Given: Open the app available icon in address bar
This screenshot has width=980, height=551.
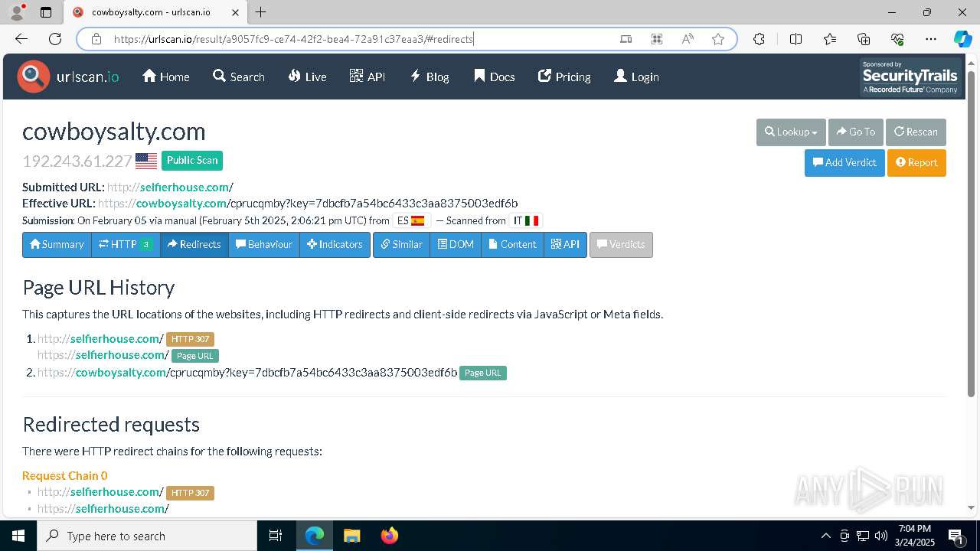Looking at the screenshot, I should pyautogui.click(x=626, y=39).
